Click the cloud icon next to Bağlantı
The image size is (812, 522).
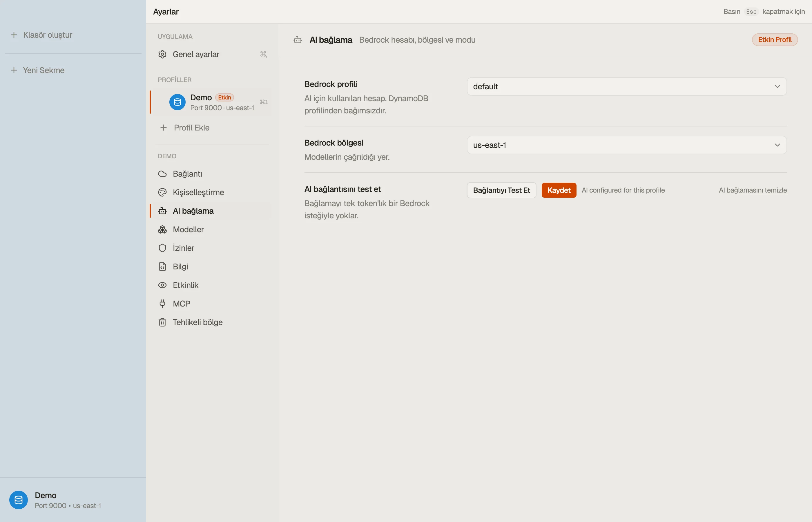tap(162, 174)
